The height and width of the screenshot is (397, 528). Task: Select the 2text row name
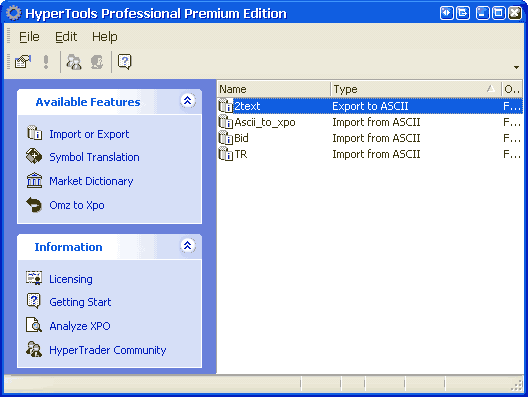coord(247,106)
